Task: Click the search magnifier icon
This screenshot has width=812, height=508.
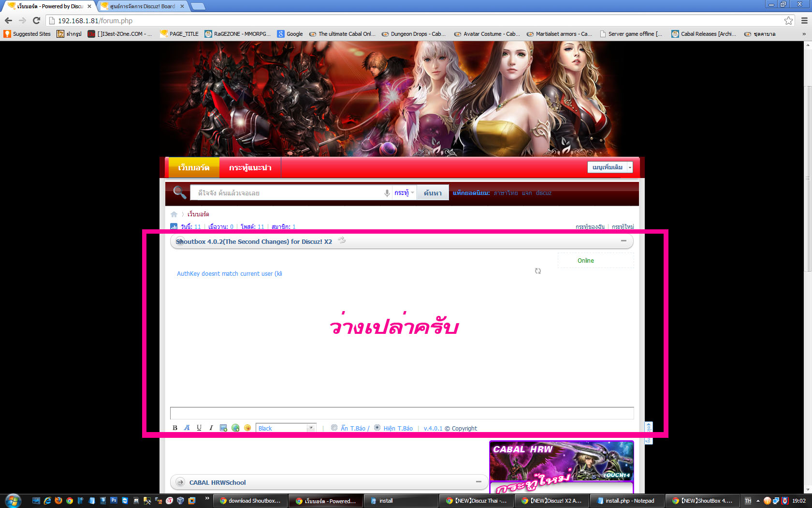Action: click(179, 192)
